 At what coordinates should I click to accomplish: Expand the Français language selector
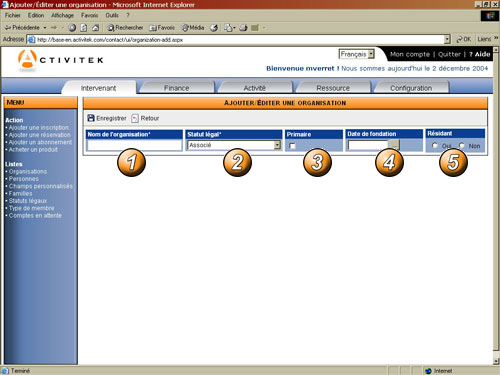pyautogui.click(x=371, y=54)
